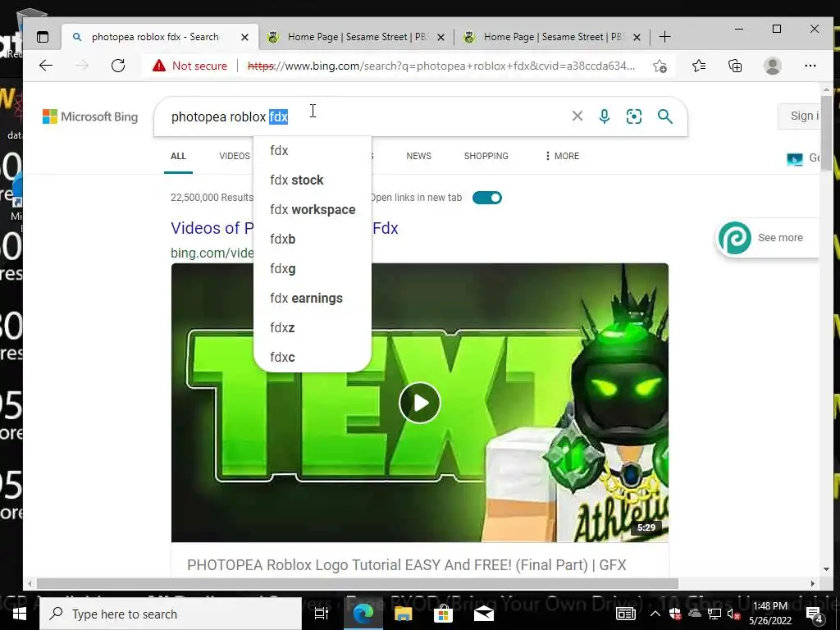Submit search with magnifier icon
The image size is (840, 630).
664,116
